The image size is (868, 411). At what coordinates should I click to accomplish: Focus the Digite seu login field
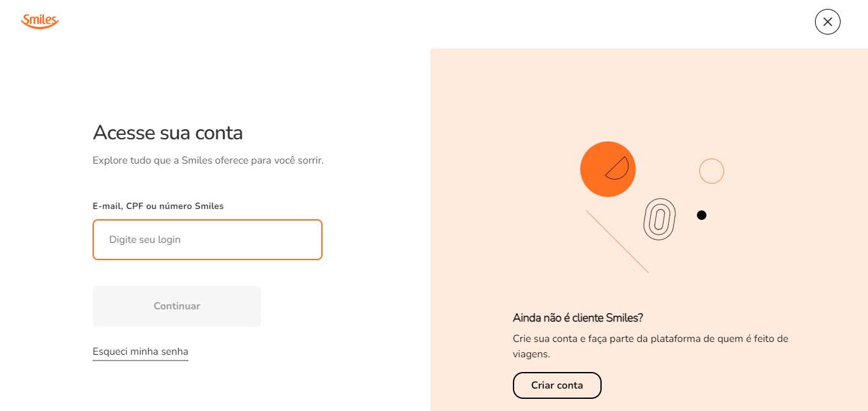coord(208,240)
